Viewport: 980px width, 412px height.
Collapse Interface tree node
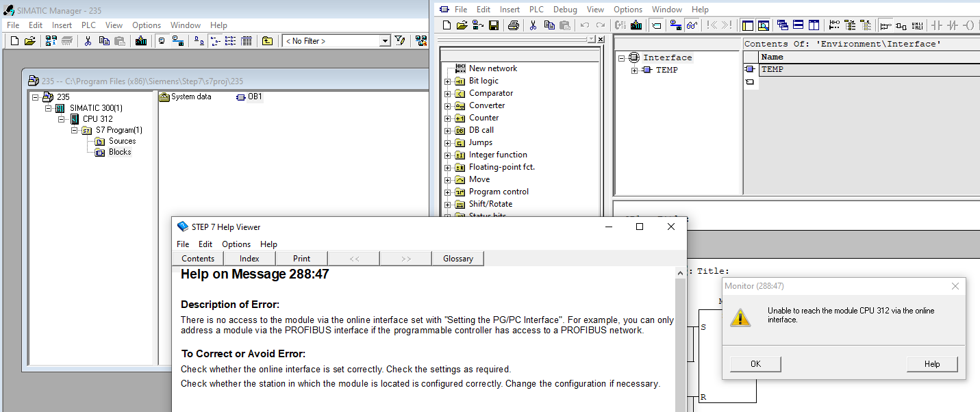tap(621, 58)
